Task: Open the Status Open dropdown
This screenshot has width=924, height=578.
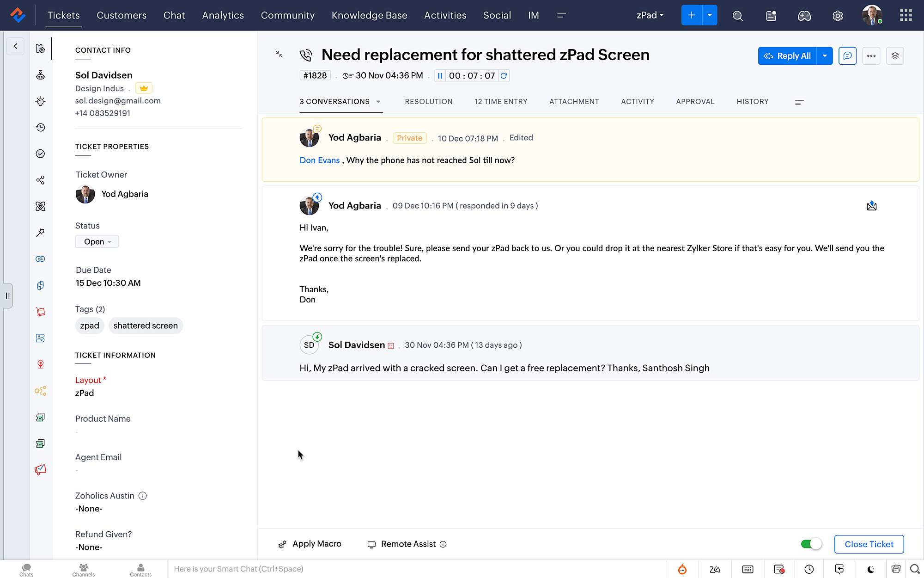Action: 97,242
